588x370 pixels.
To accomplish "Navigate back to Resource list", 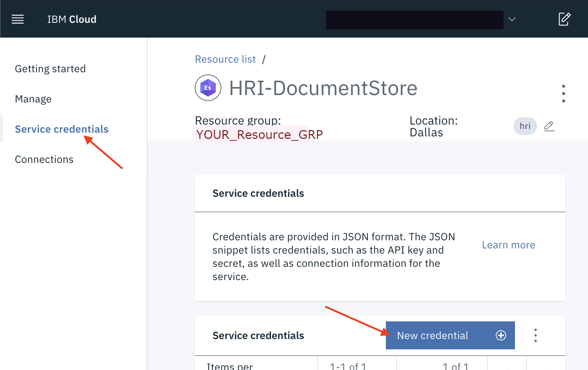I will pos(225,59).
